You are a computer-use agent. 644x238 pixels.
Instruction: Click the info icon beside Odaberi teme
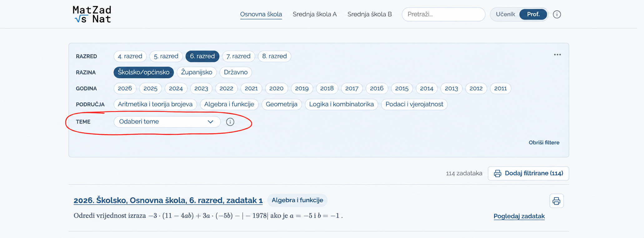[230, 122]
